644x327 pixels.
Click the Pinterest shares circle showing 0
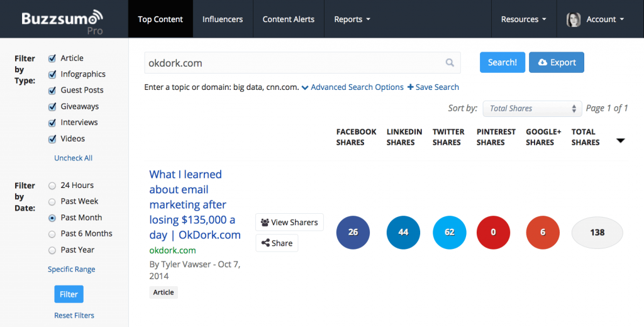(493, 232)
